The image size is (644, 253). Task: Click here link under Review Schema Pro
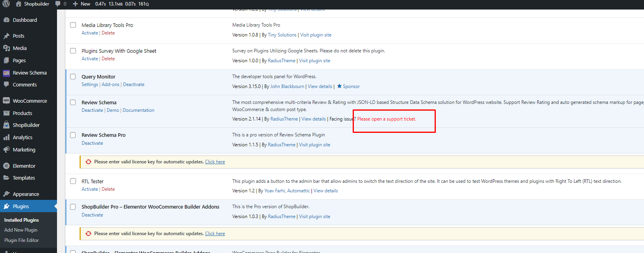[x=215, y=162]
